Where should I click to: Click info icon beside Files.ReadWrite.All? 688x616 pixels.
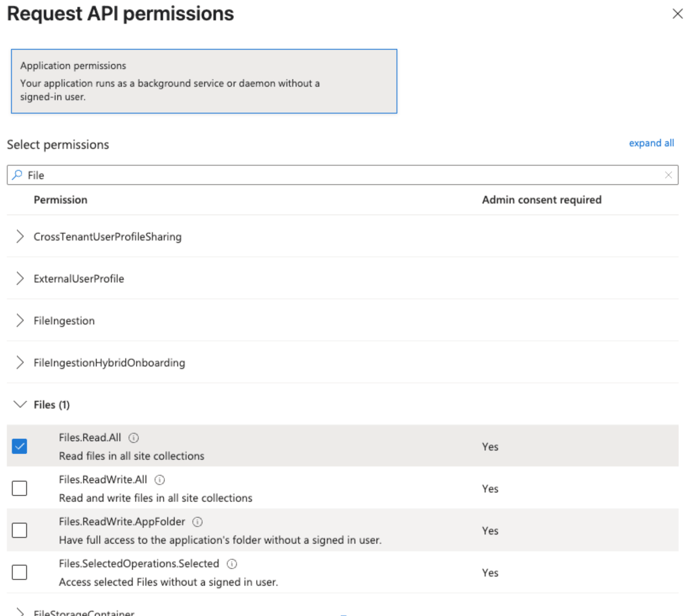[x=160, y=480]
